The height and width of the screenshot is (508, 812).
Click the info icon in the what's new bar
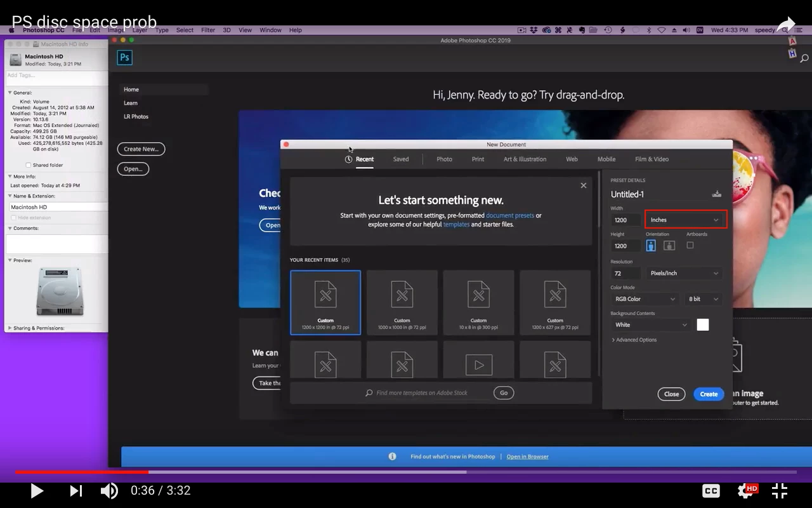[x=392, y=457]
